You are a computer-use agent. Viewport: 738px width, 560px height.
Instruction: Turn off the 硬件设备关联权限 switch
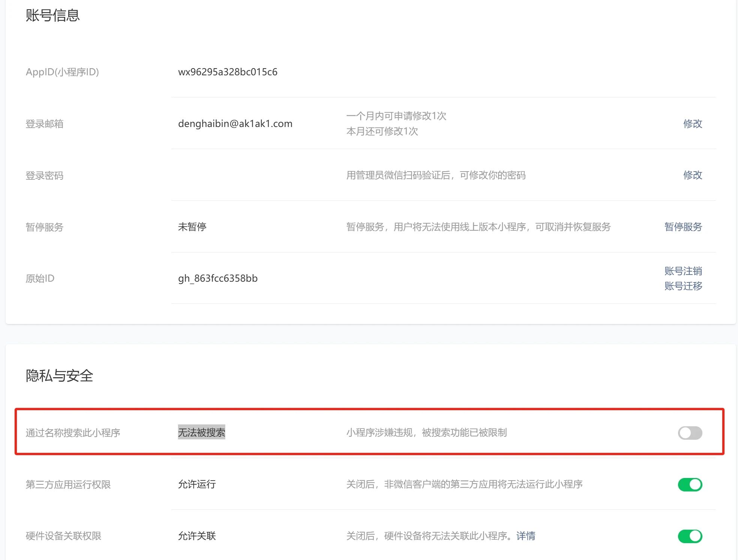pyautogui.click(x=690, y=536)
